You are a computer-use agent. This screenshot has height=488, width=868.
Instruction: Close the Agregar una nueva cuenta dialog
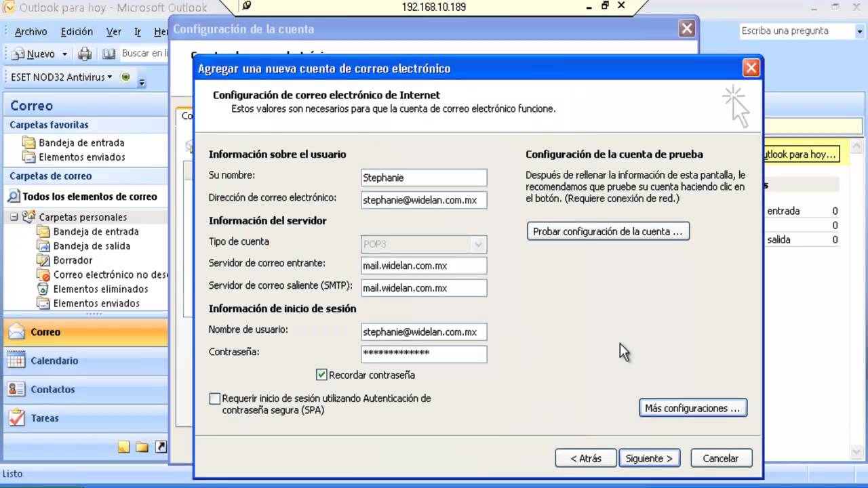(x=751, y=68)
